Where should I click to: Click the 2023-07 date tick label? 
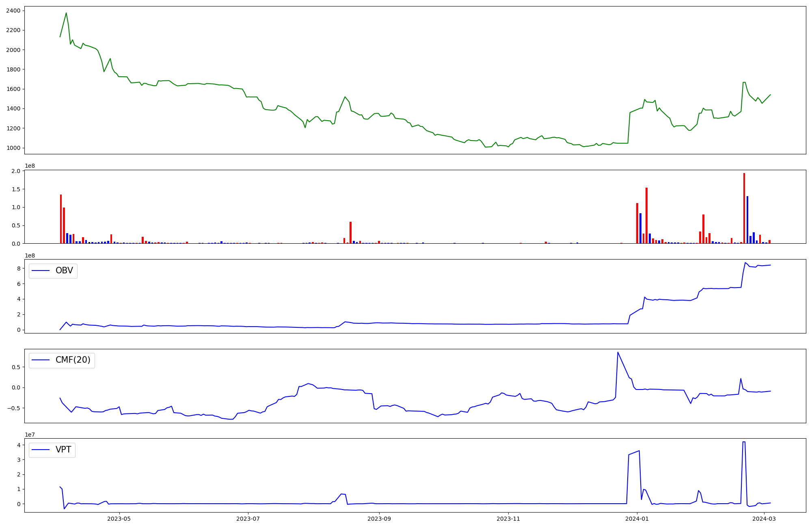coord(248,519)
